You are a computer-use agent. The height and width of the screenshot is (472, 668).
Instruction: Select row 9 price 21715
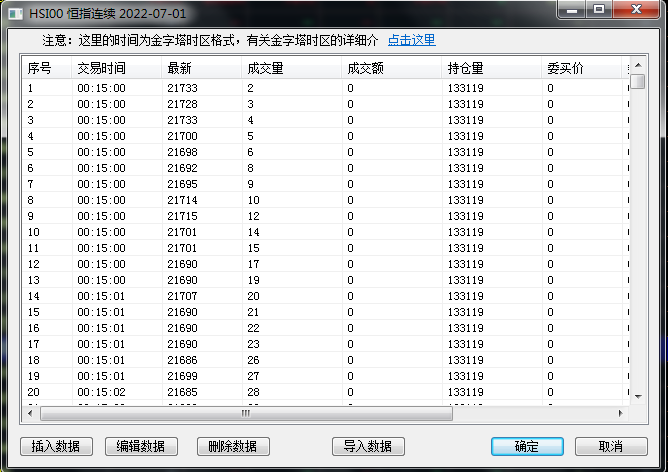pos(326,216)
